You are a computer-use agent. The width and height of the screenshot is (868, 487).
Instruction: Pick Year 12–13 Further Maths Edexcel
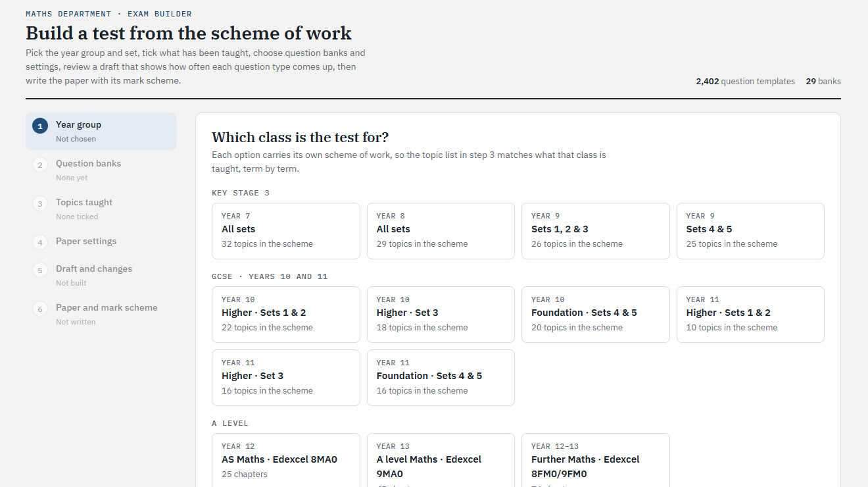click(x=596, y=460)
